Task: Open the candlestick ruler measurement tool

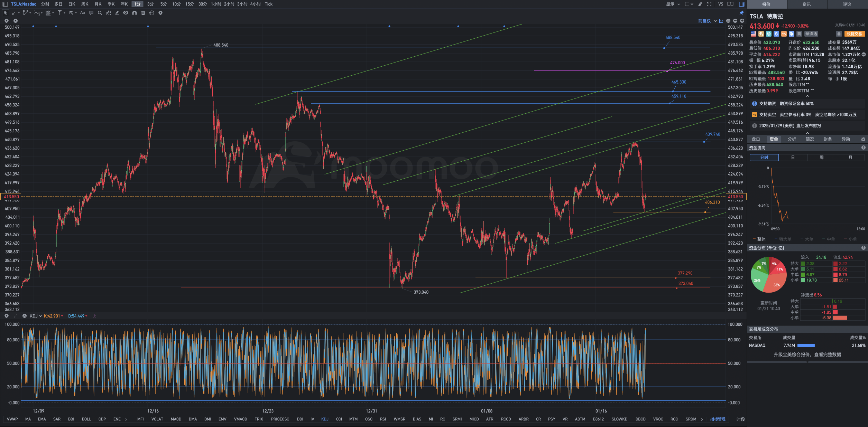Action: (109, 13)
